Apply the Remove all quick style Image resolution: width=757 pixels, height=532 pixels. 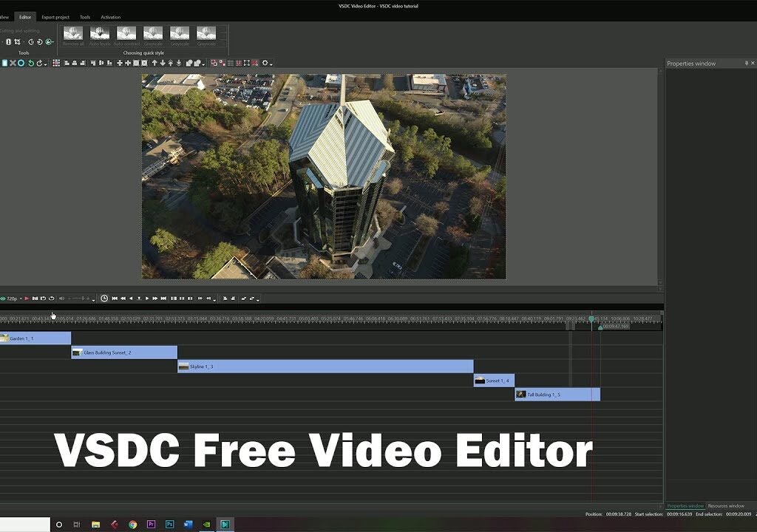(x=73, y=36)
